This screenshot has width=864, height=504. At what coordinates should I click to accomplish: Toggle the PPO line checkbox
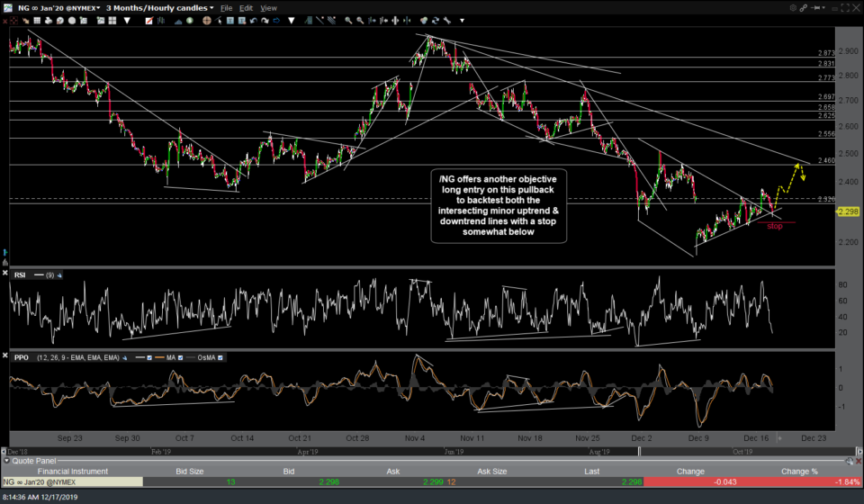click(149, 357)
